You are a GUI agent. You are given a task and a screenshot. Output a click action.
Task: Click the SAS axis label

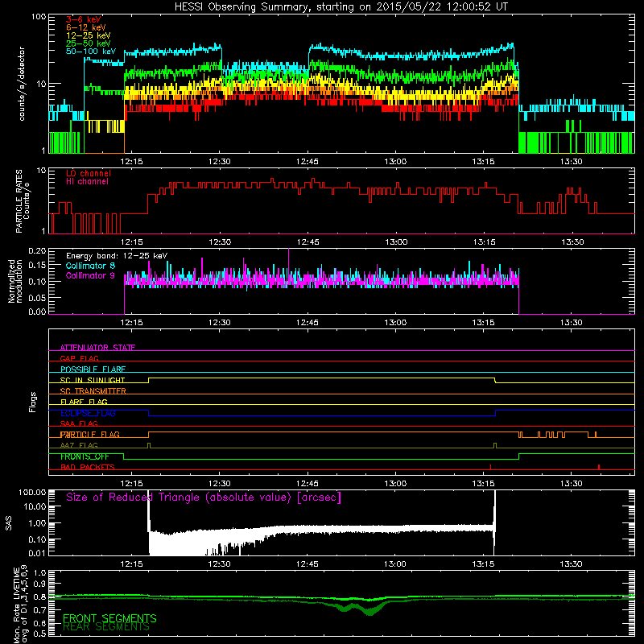pos(9,523)
